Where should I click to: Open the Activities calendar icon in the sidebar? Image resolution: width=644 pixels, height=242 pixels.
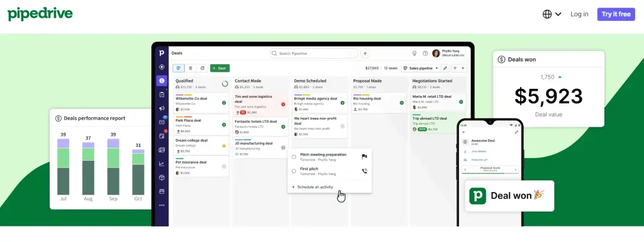[162, 136]
